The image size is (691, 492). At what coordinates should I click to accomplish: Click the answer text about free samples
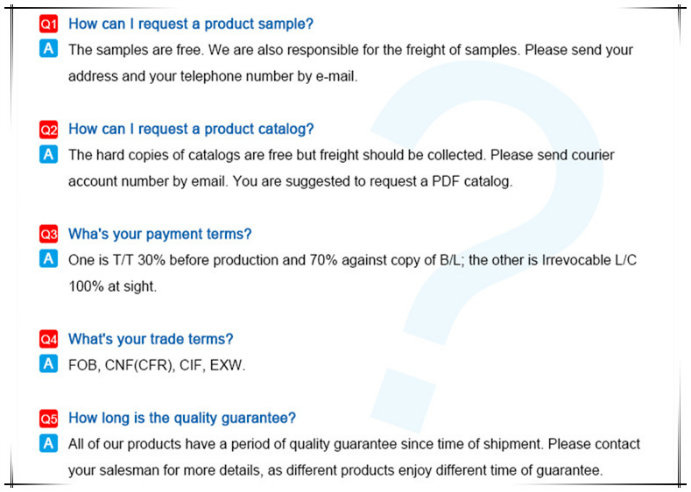click(350, 63)
